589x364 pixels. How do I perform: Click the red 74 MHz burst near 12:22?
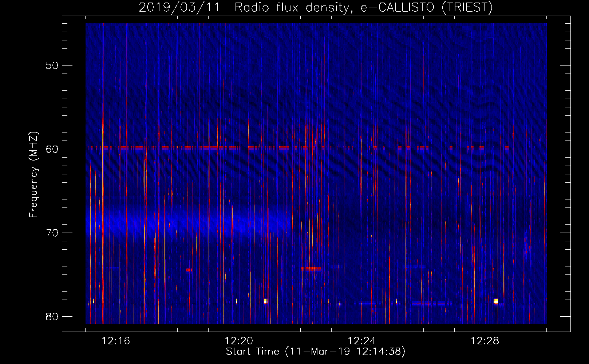tap(311, 269)
